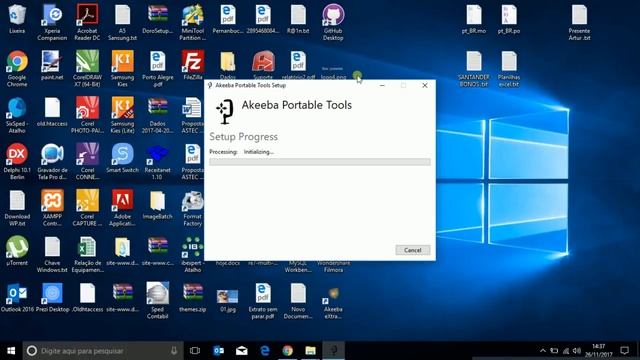This screenshot has width=640, height=360.
Task: Open Task View on taskbar
Action: (195, 351)
